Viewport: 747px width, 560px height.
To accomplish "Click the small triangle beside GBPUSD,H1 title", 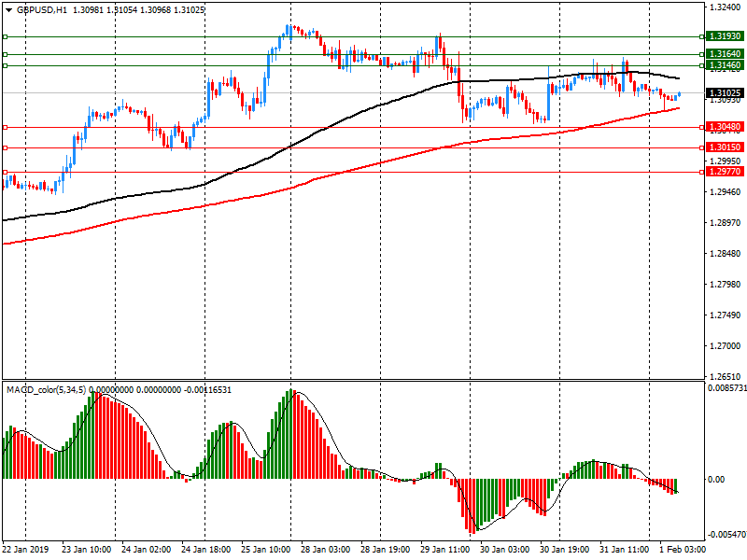I will coord(9,10).
